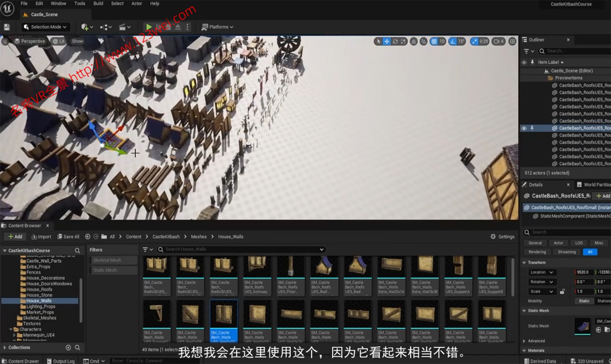Click the Save Current Level icon
This screenshot has height=364, width=611.
tap(7, 27)
